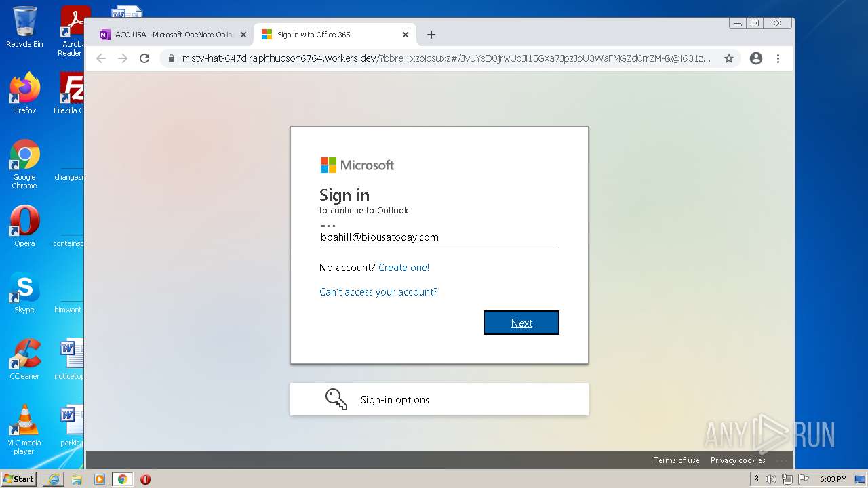Click the key icon beside Sign-in options

pos(336,399)
